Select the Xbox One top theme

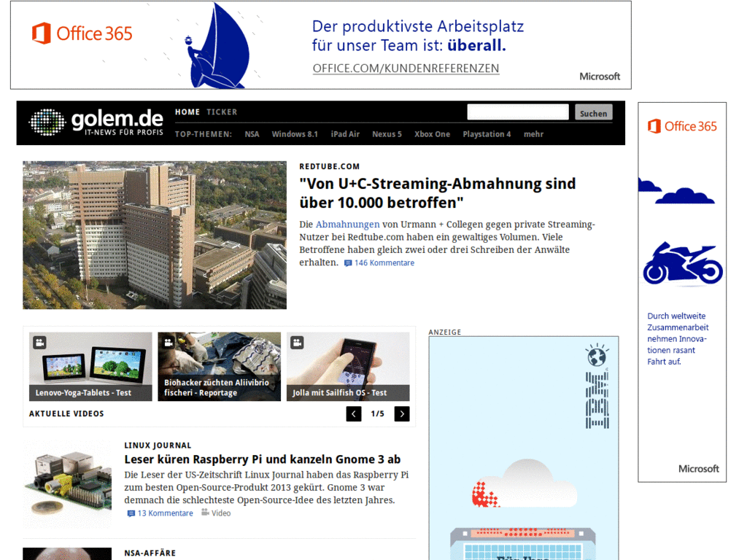point(432,134)
